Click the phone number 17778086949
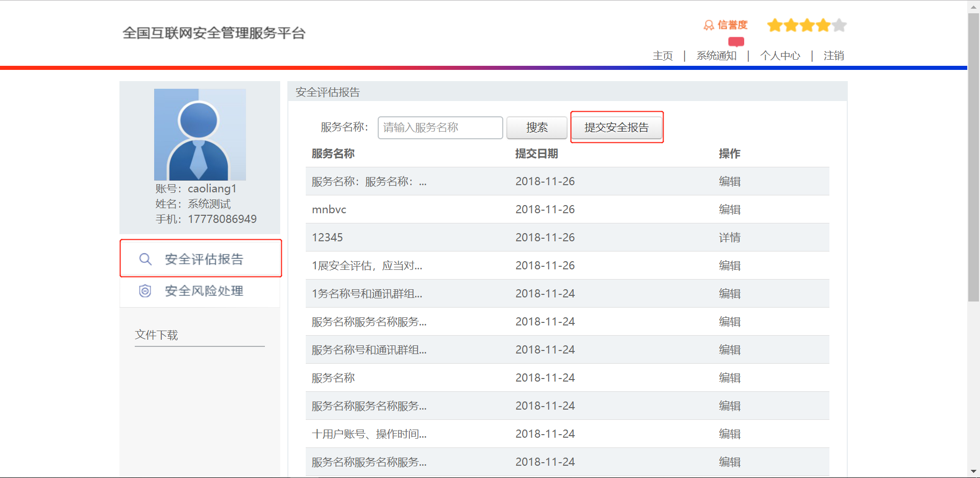Image resolution: width=980 pixels, height=478 pixels. [x=222, y=219]
